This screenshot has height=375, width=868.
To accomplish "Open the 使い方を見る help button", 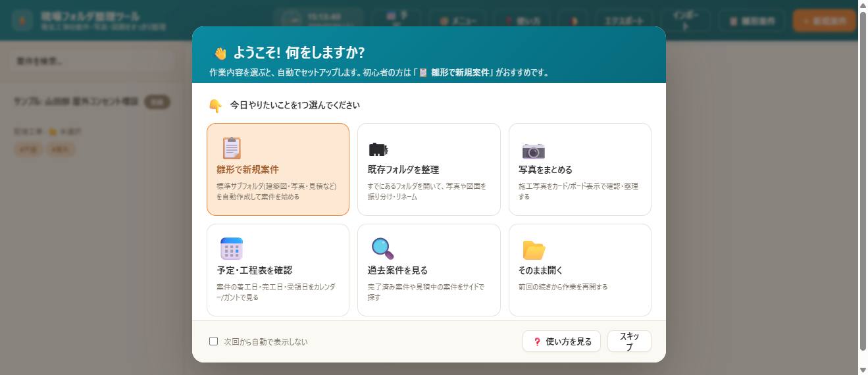I will tap(561, 341).
